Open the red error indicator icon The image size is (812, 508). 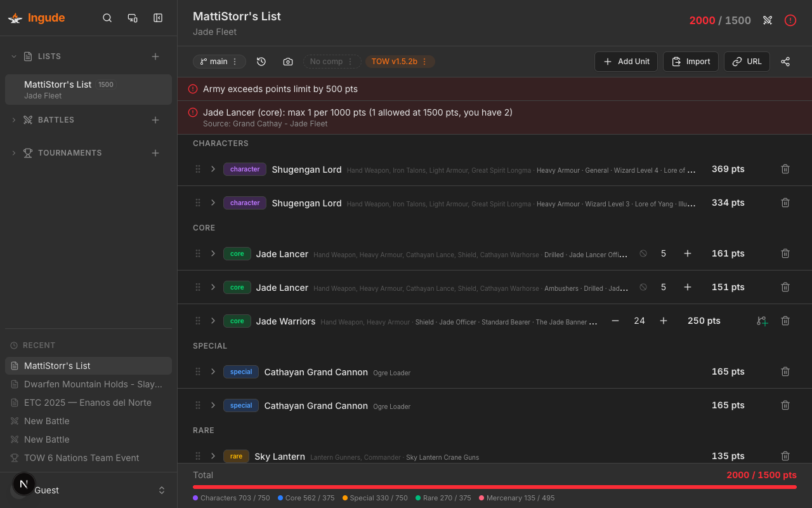[790, 20]
